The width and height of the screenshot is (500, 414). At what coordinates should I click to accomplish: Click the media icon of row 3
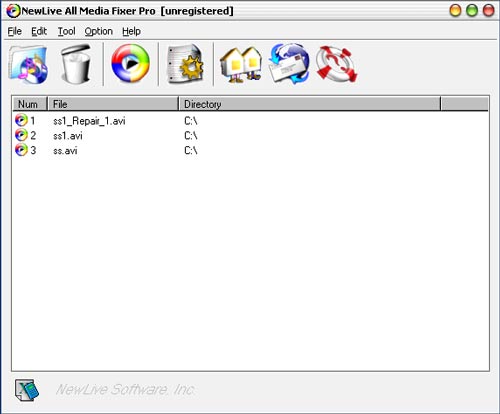[21, 150]
